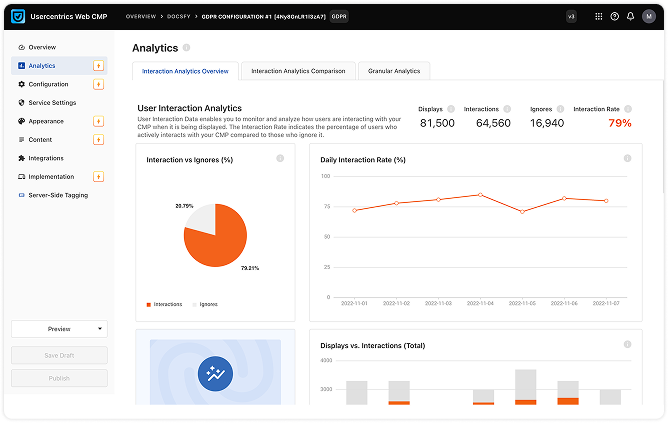This screenshot has width=668, height=423.
Task: Click info icon beside Analytics heading
Action: pos(187,48)
